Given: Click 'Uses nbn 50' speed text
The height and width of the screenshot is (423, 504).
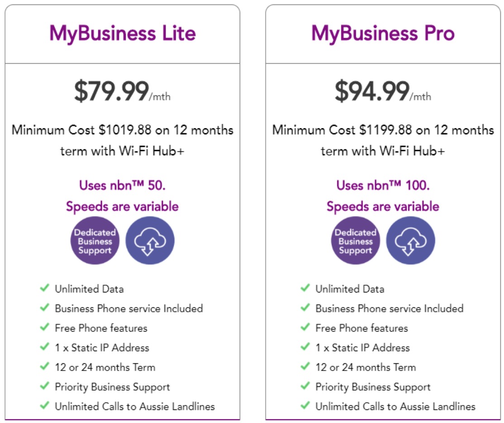Looking at the screenshot, I should (122, 185).
